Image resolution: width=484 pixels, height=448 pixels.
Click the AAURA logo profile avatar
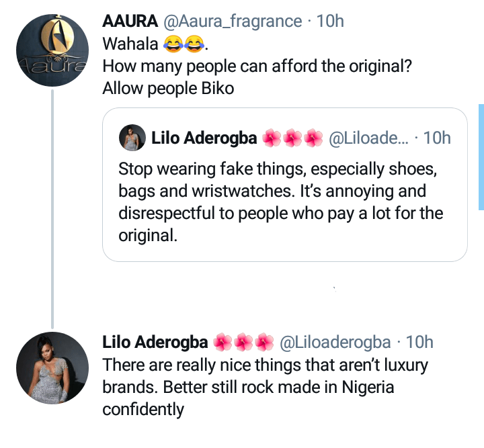coord(52,51)
